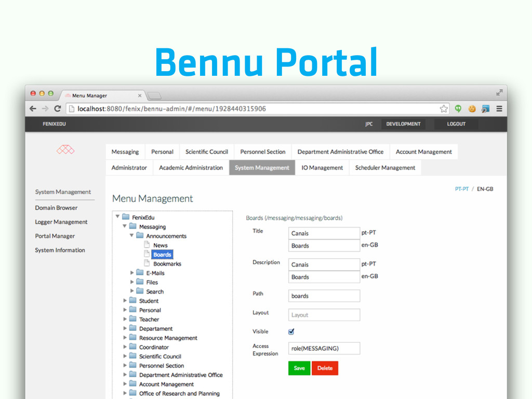The height and width of the screenshot is (399, 532).
Task: Select Office of Research and Planning row
Action: (179, 393)
